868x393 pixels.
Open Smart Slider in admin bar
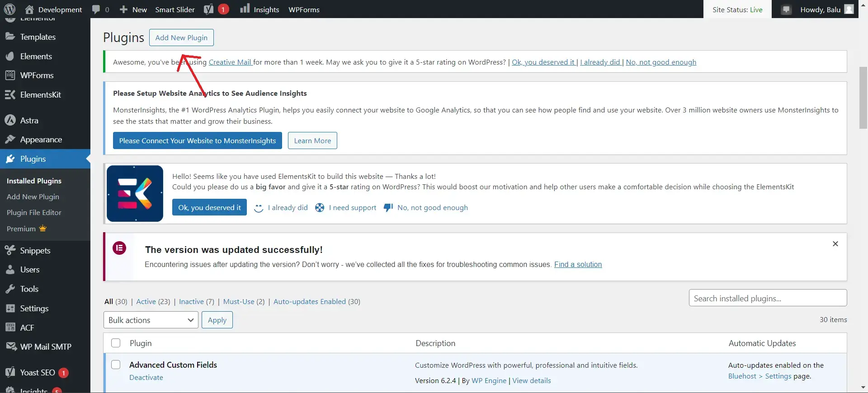[175, 9]
